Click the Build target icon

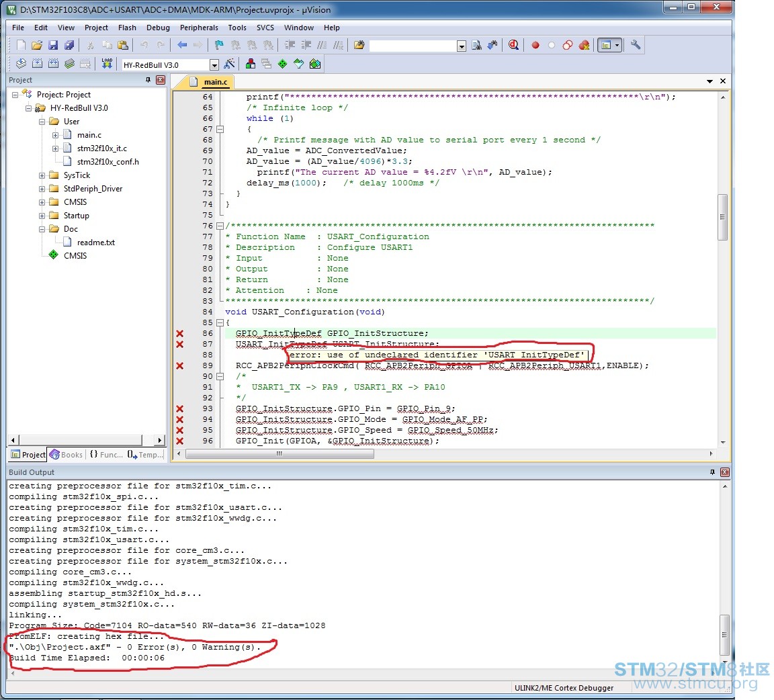pos(37,64)
